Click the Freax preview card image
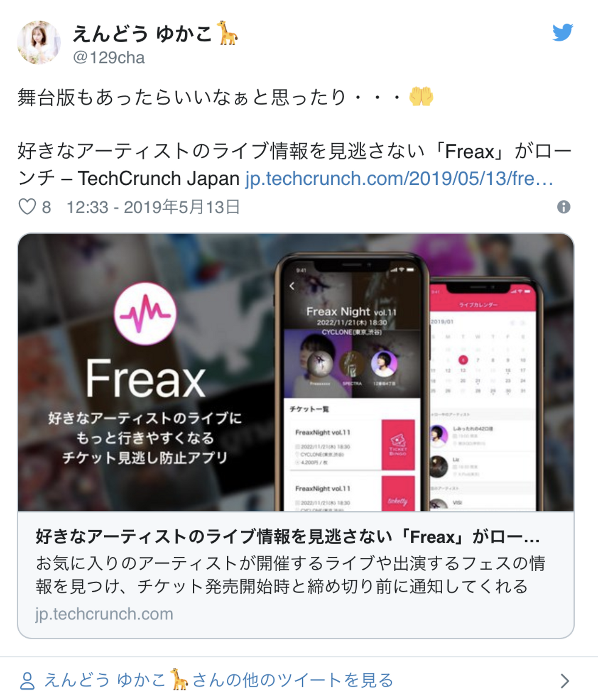 click(x=296, y=372)
